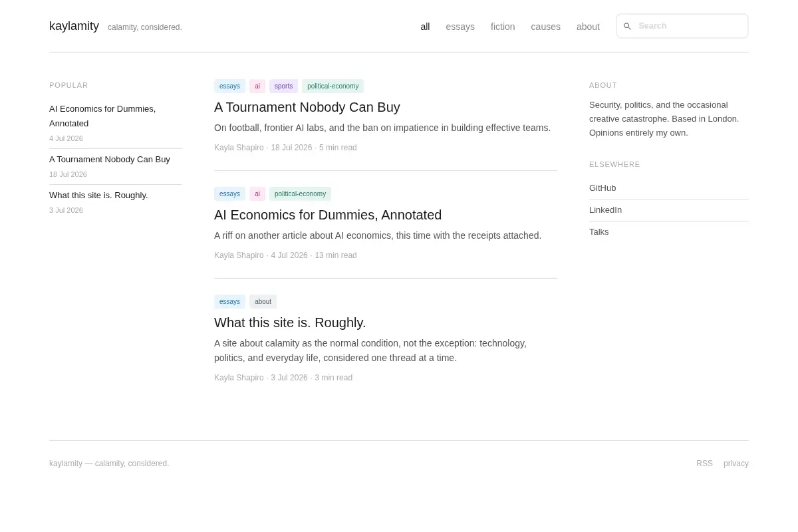Open the about nav link

click(588, 27)
